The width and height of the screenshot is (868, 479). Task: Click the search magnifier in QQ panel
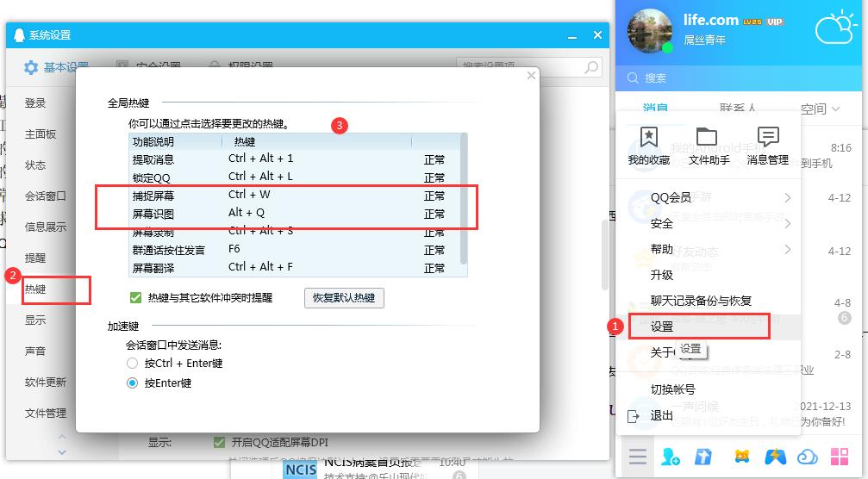[633, 78]
